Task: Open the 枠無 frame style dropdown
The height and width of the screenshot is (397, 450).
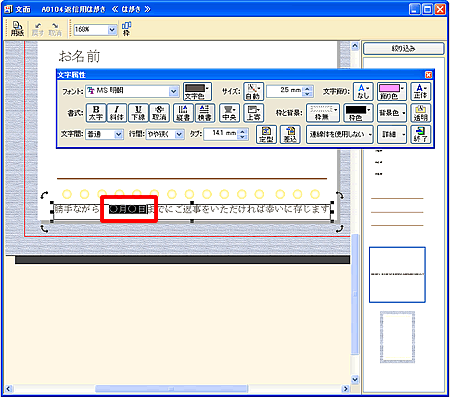Action: click(x=323, y=113)
